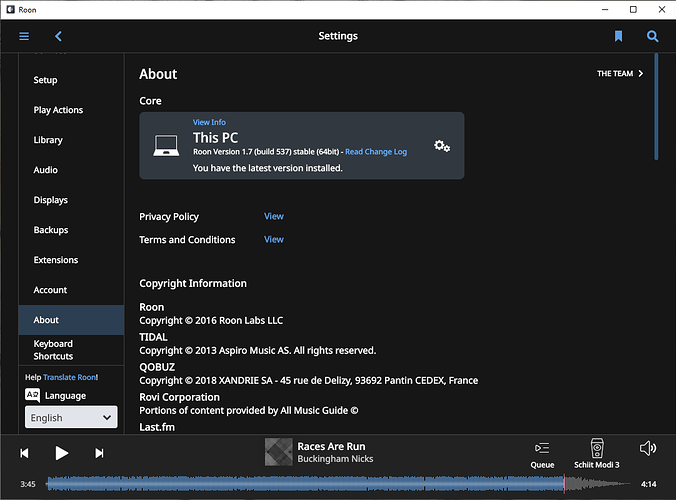This screenshot has height=500, width=676.
Task: Click the Rovi Corporation heading
Action: 179,397
